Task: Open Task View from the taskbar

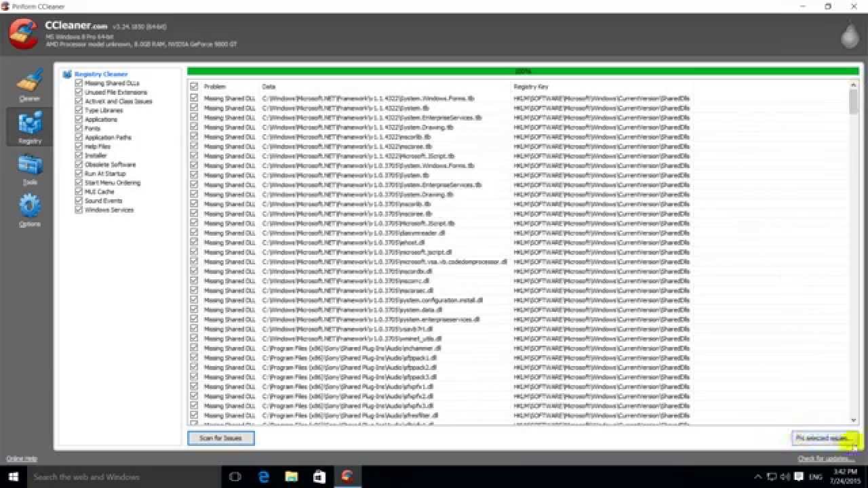Action: click(235, 476)
